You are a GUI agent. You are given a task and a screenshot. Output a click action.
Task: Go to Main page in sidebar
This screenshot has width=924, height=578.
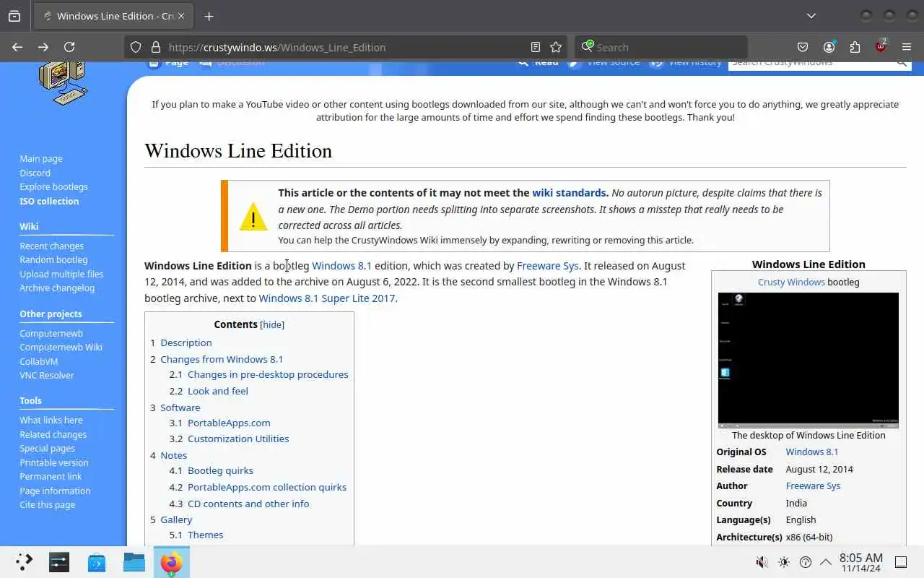click(41, 159)
